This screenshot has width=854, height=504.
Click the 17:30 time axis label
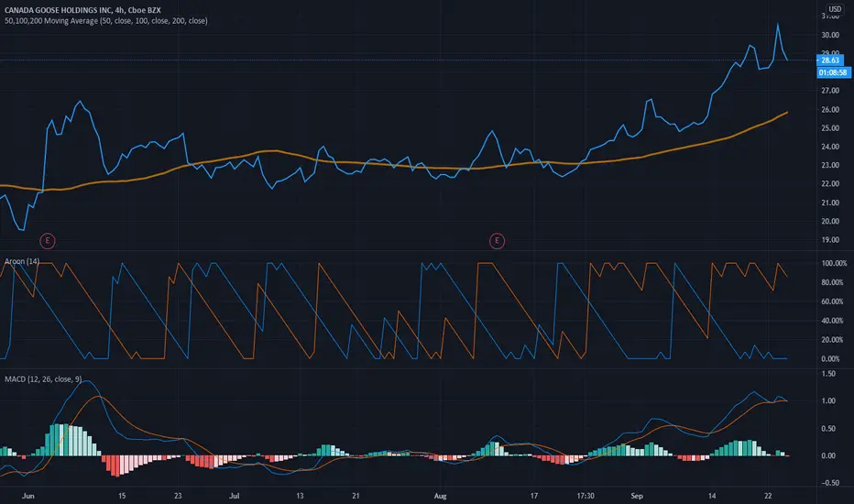tap(586, 496)
